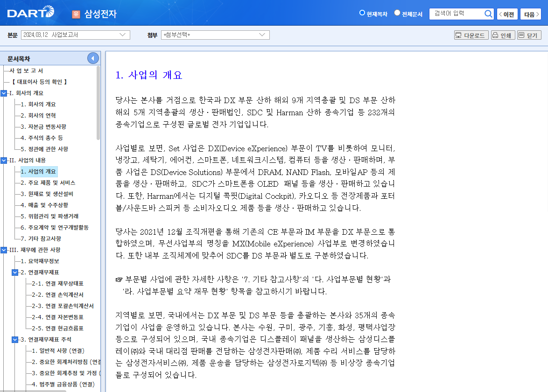
Task: Open 2-5. 연결 현금흐름표
Action: click(58, 328)
